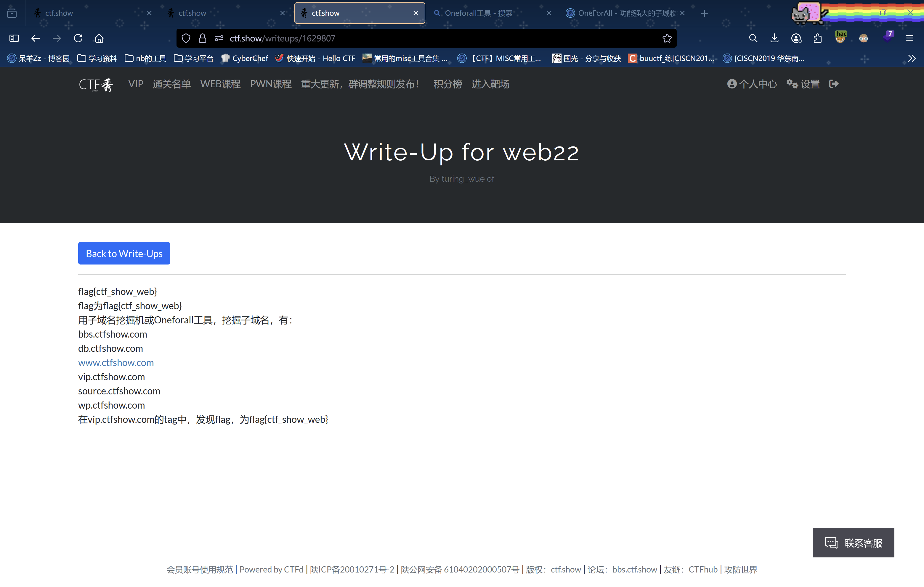Toggle the sidebar panel icon
This screenshot has height=587, width=924.
[x=14, y=38]
